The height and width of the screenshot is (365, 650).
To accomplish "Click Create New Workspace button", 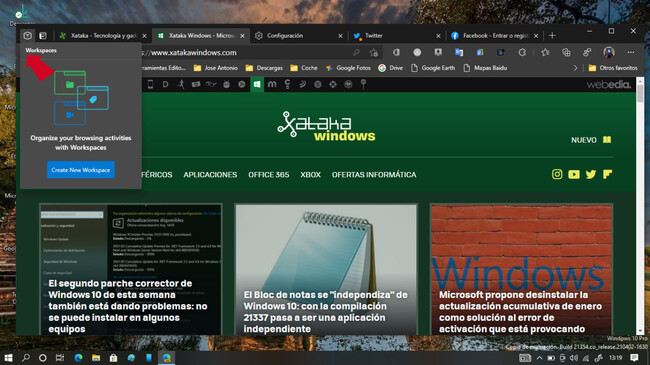I will coord(81,170).
